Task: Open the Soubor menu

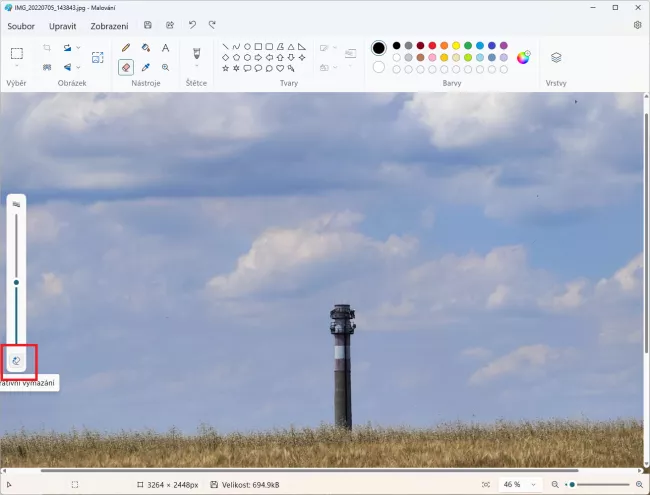Action: 21,25
